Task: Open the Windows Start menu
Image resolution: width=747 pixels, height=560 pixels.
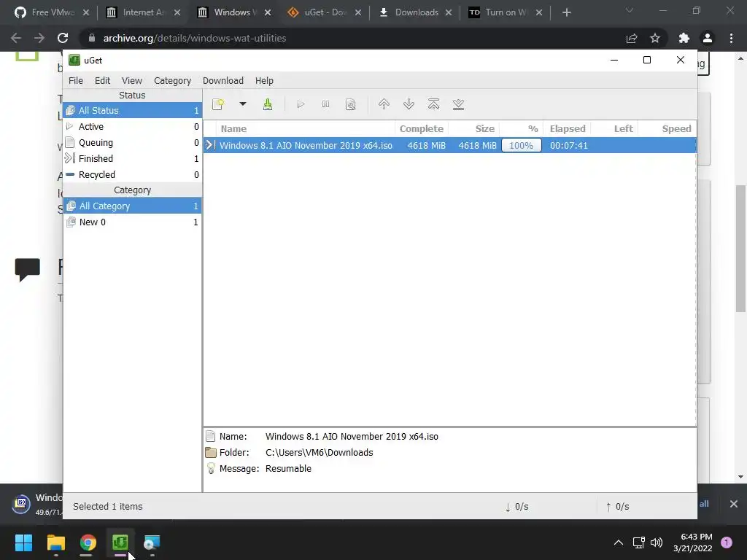Action: [x=23, y=542]
